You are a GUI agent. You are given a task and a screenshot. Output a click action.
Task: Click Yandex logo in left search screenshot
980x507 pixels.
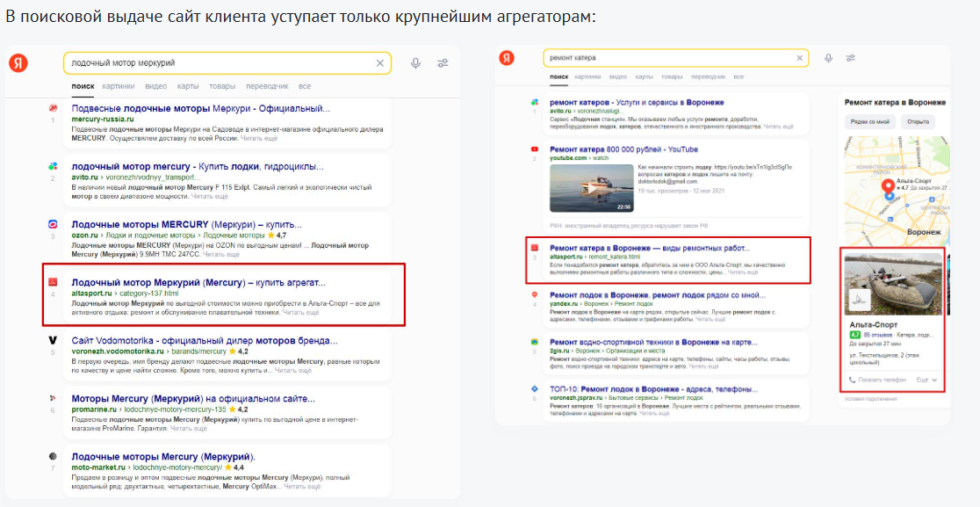coord(18,63)
